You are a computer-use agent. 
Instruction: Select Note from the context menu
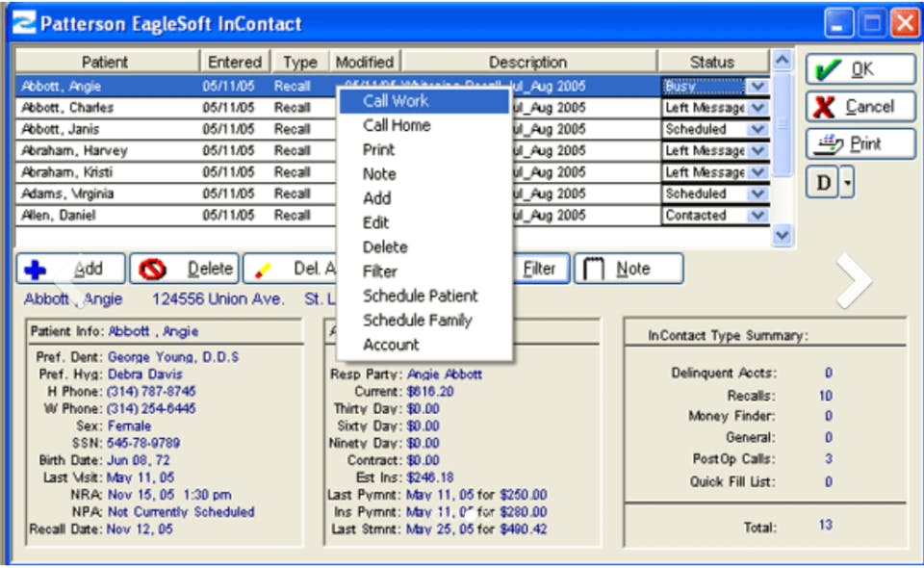coord(423,174)
